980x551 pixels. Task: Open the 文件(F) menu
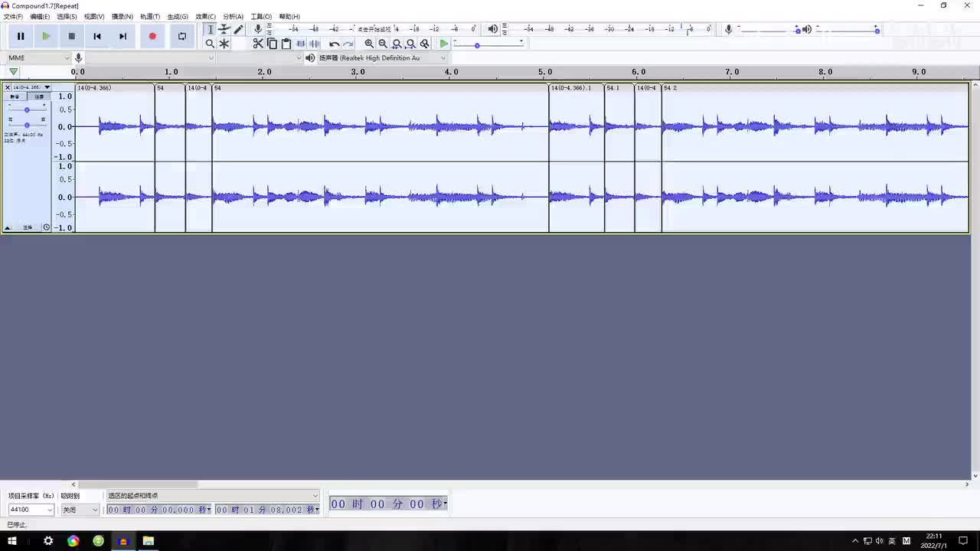(13, 16)
